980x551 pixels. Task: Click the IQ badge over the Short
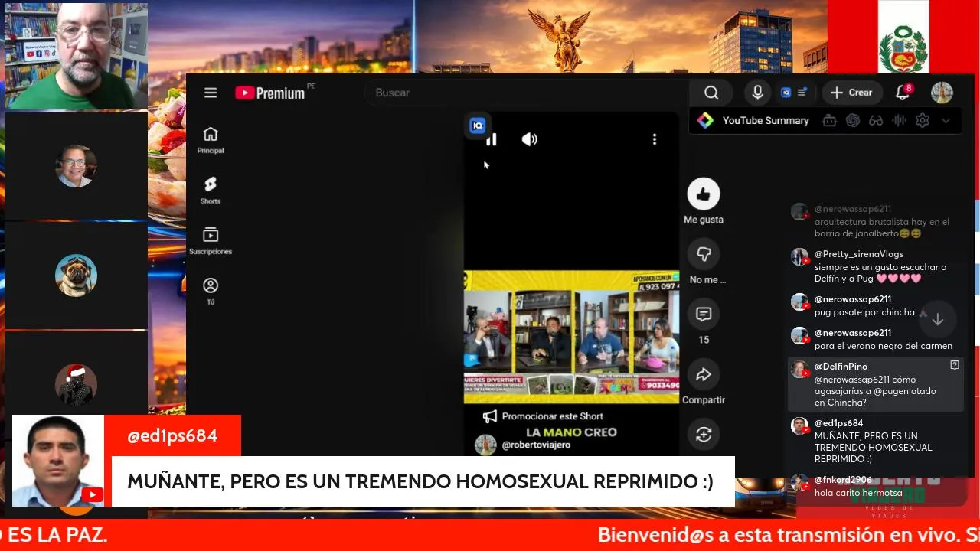[x=477, y=126]
